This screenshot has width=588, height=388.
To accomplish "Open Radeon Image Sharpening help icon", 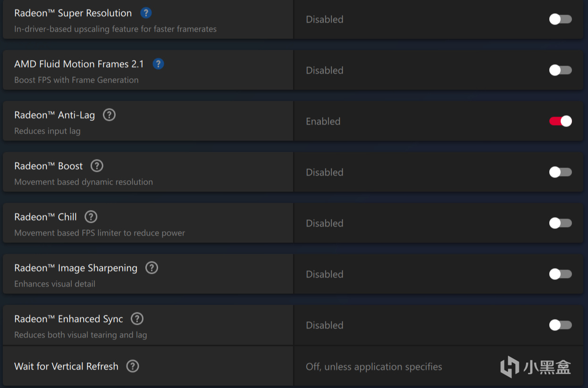I will coord(151,268).
